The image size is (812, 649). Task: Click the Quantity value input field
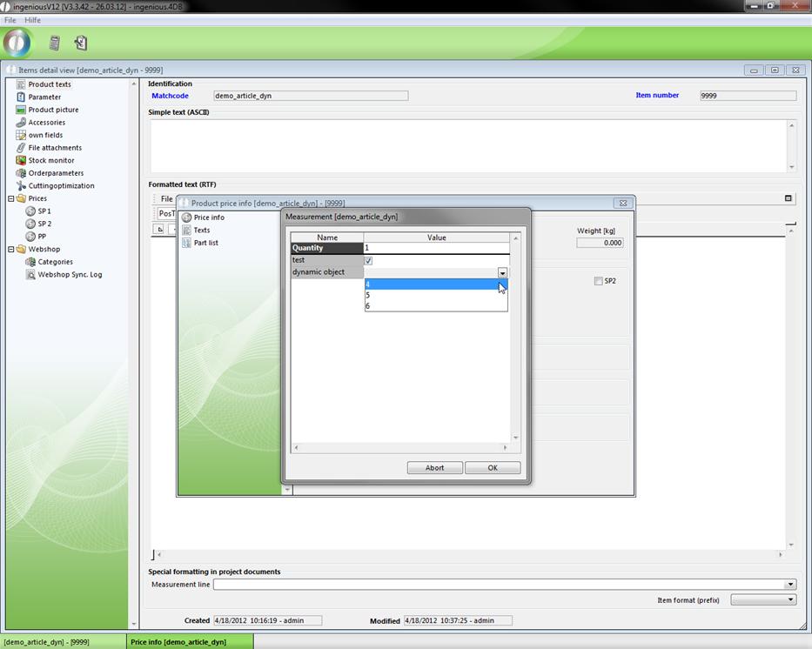(x=435, y=248)
